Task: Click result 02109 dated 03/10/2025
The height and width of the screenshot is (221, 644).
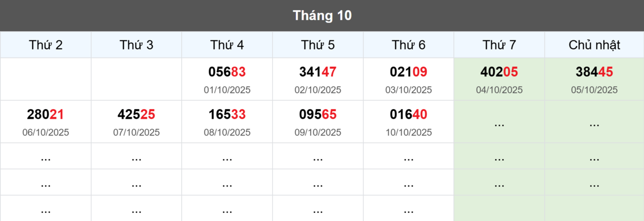Action: (x=408, y=72)
